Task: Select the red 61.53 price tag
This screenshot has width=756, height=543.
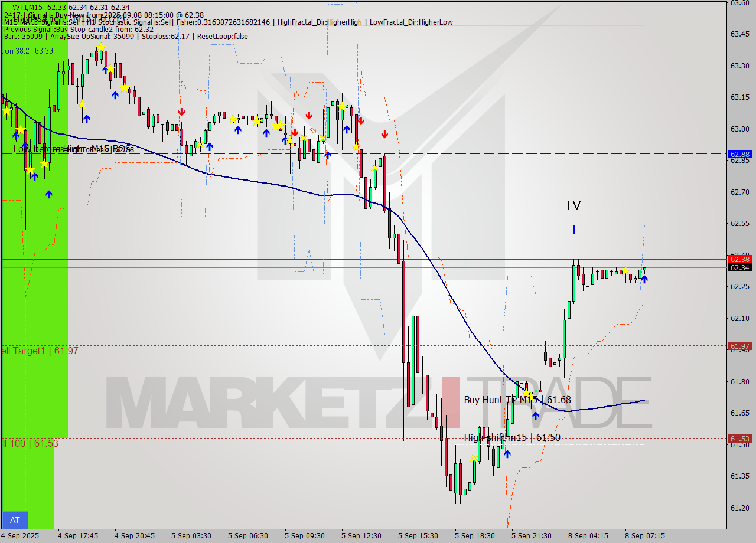Action: [x=740, y=438]
